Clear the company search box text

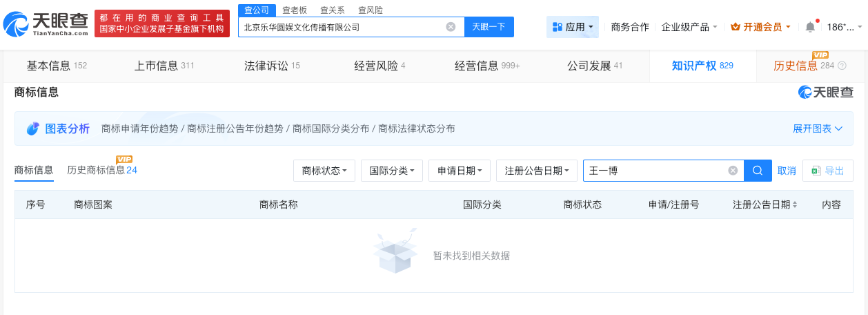451,27
